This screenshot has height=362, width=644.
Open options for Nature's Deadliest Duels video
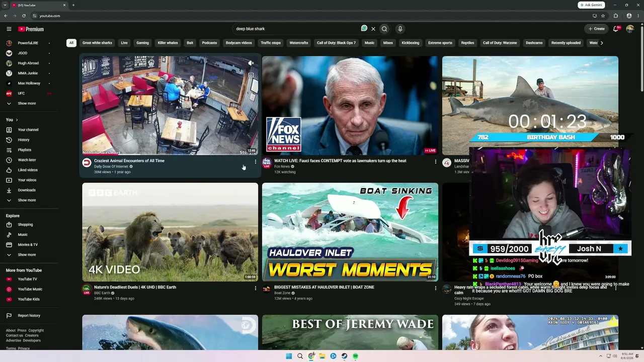click(x=256, y=288)
